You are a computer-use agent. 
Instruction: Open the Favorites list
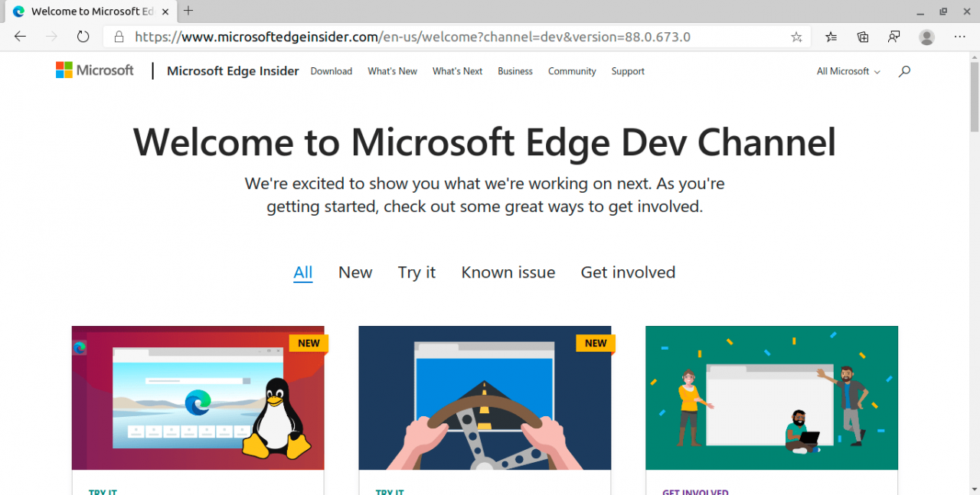tap(830, 37)
